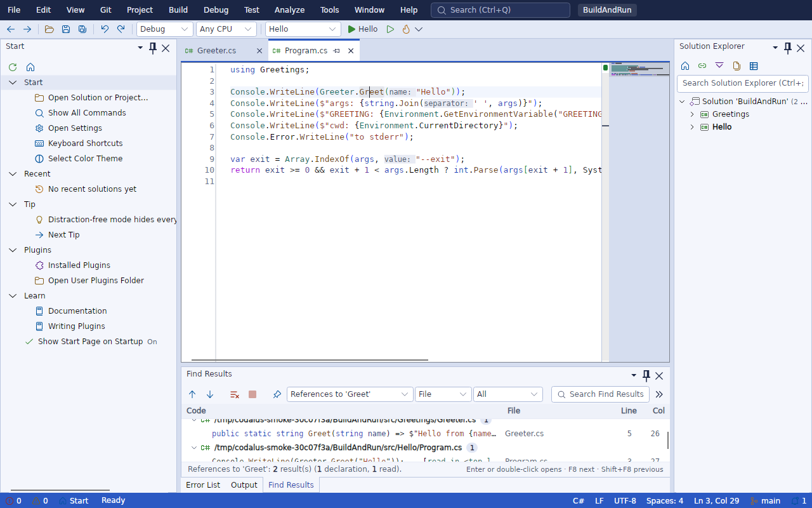The height and width of the screenshot is (508, 812).
Task: Click the table view icon in Solution Explorer
Action: 754,65
